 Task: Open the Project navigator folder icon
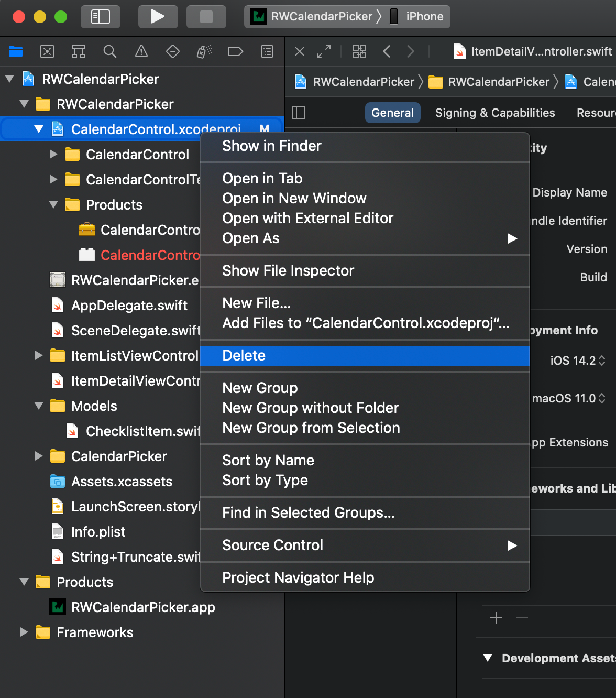point(16,51)
